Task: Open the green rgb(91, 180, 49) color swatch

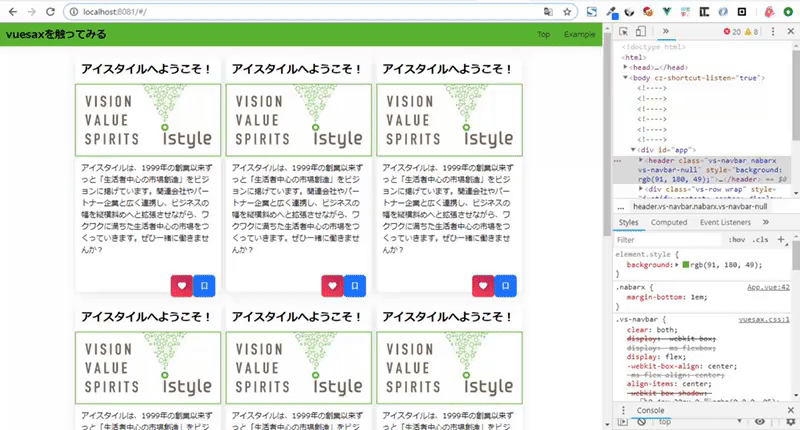Action: pos(686,265)
